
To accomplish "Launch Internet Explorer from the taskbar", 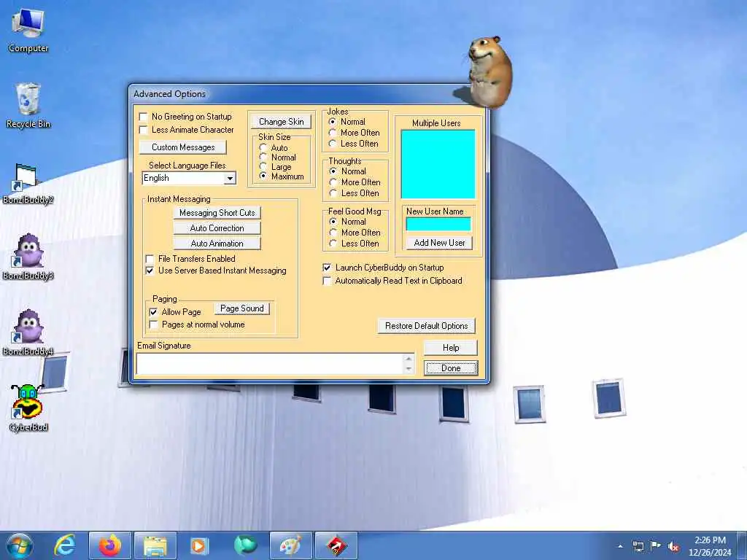I will coord(65,545).
